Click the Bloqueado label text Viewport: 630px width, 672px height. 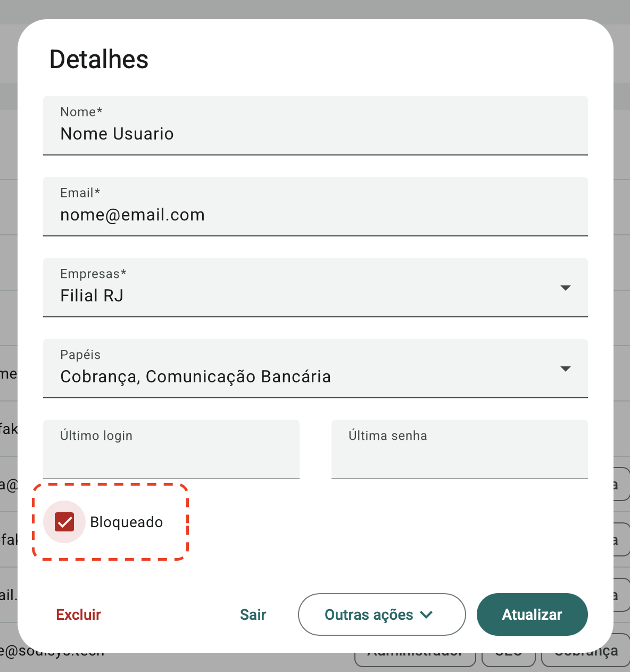(x=127, y=522)
